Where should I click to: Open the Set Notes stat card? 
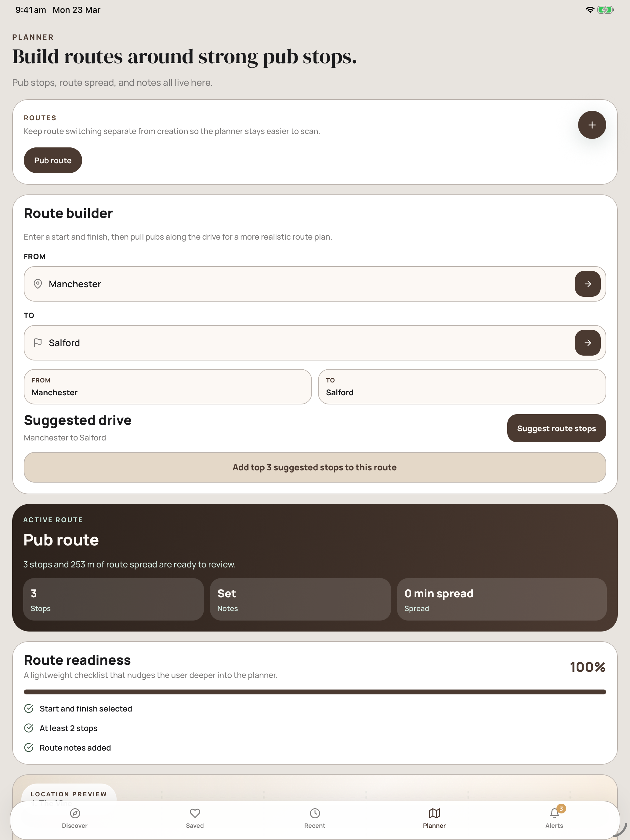[300, 599]
